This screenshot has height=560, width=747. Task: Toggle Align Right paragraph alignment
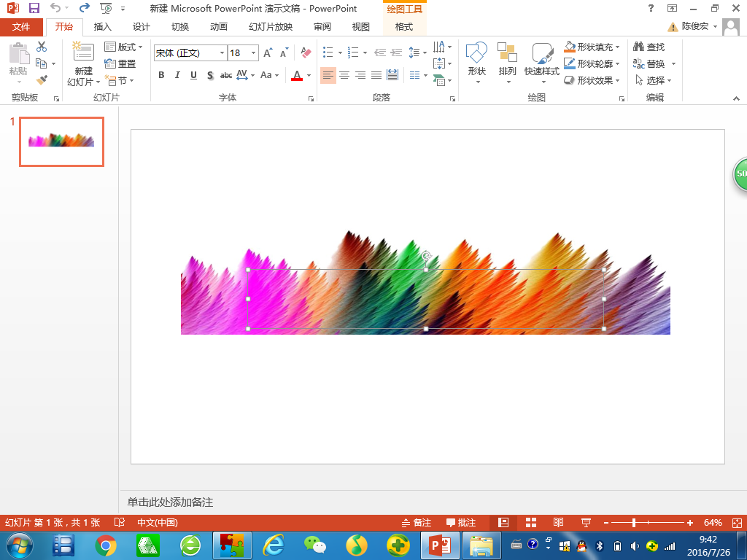(x=360, y=75)
